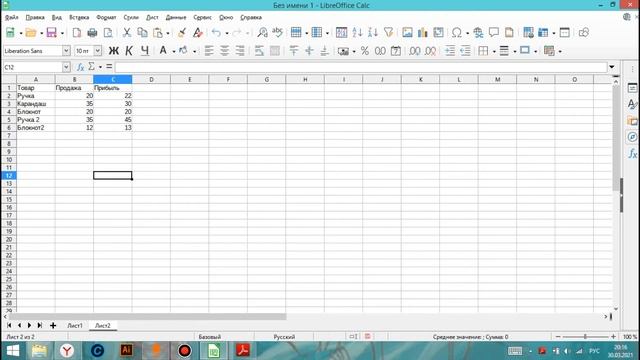
Task: Click the Clone formatting paintbrush icon
Action: pyautogui.click(x=182, y=33)
